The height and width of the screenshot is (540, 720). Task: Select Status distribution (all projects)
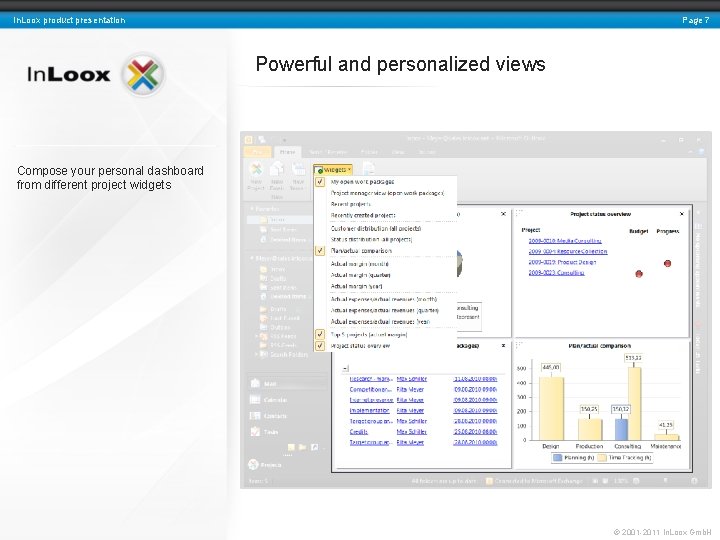click(371, 239)
